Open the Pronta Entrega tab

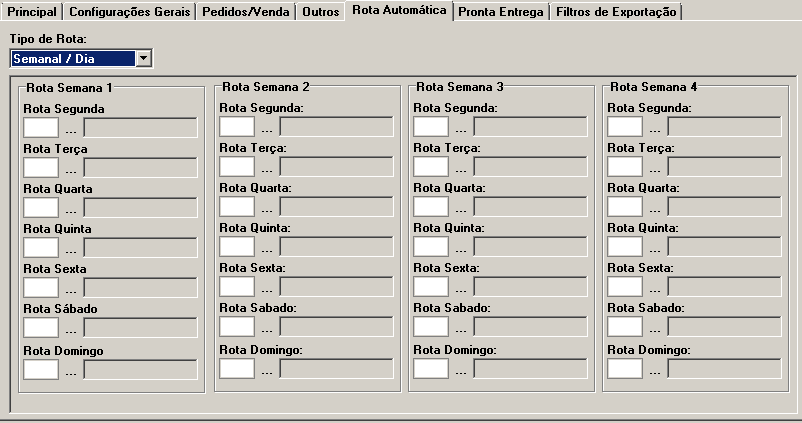pyautogui.click(x=501, y=12)
